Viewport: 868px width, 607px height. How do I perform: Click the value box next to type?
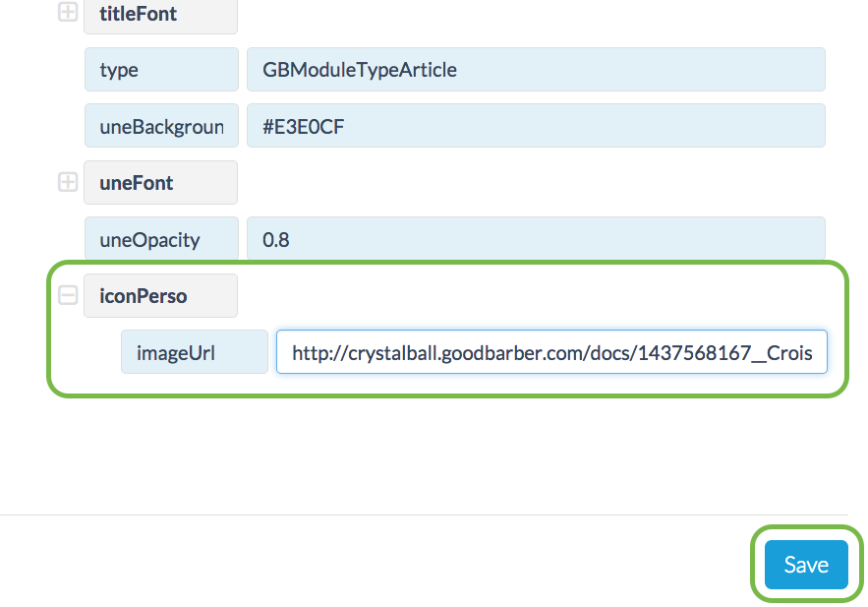(536, 70)
